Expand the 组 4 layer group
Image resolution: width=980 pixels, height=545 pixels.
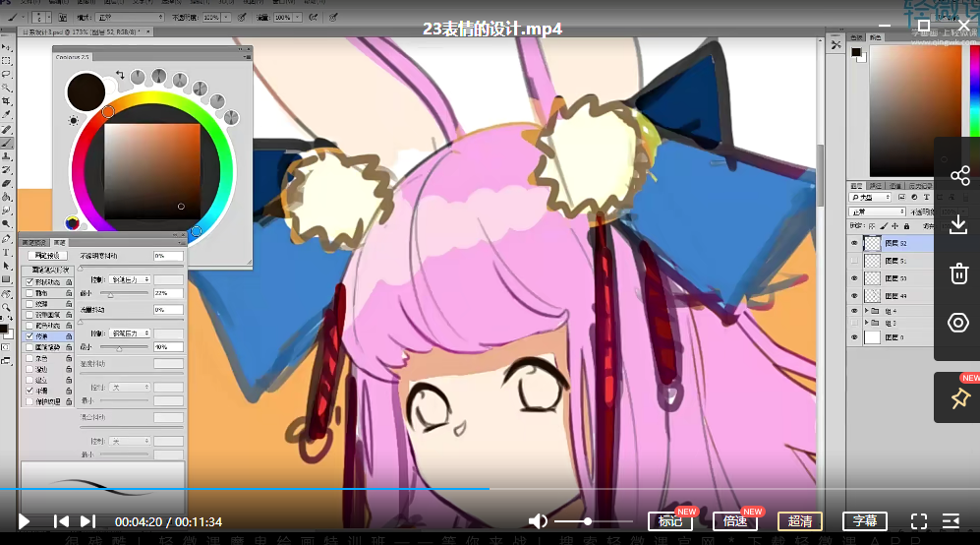[x=865, y=311]
